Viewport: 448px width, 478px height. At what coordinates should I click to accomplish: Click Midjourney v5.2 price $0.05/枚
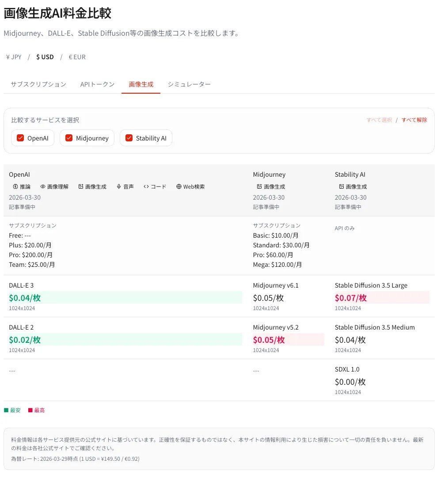[x=269, y=340]
